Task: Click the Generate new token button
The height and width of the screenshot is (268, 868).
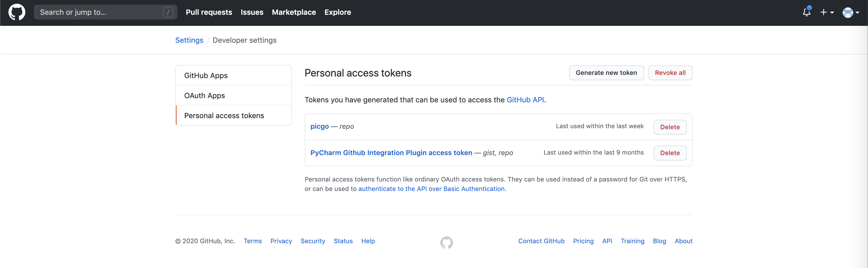Action: tap(606, 73)
